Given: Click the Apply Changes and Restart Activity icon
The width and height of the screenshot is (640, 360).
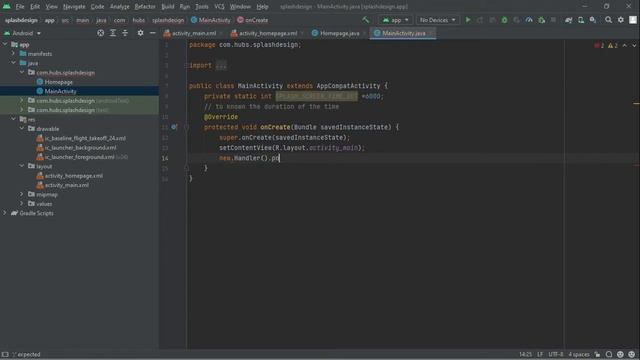Looking at the screenshot, I should pyautogui.click(x=480, y=20).
